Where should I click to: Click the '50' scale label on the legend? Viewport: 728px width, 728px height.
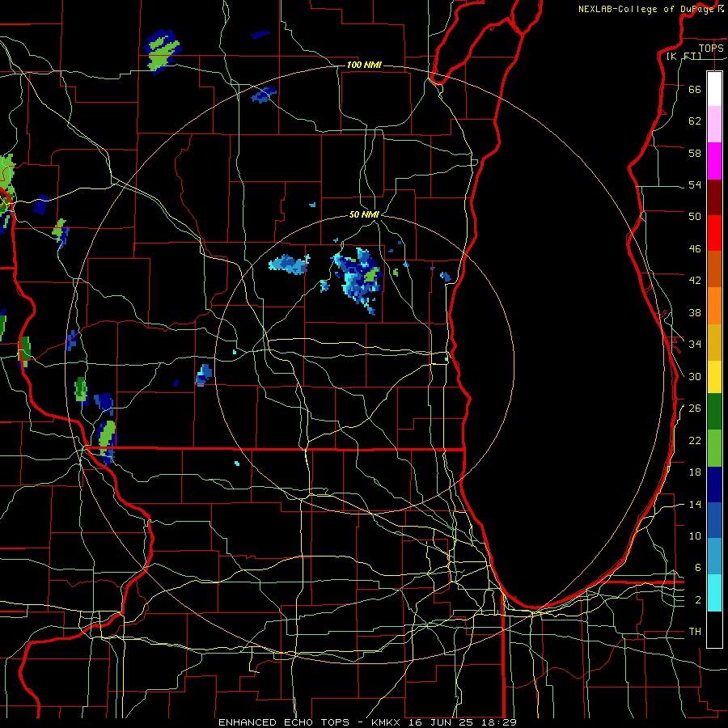[x=695, y=216]
